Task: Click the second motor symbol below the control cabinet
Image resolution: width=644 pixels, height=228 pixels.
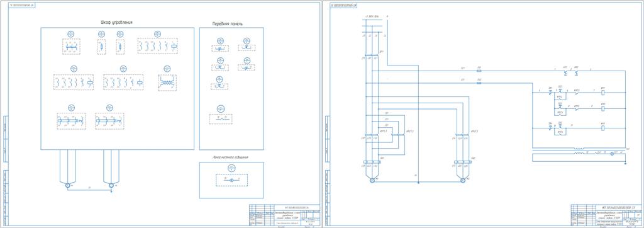Action: click(x=111, y=186)
